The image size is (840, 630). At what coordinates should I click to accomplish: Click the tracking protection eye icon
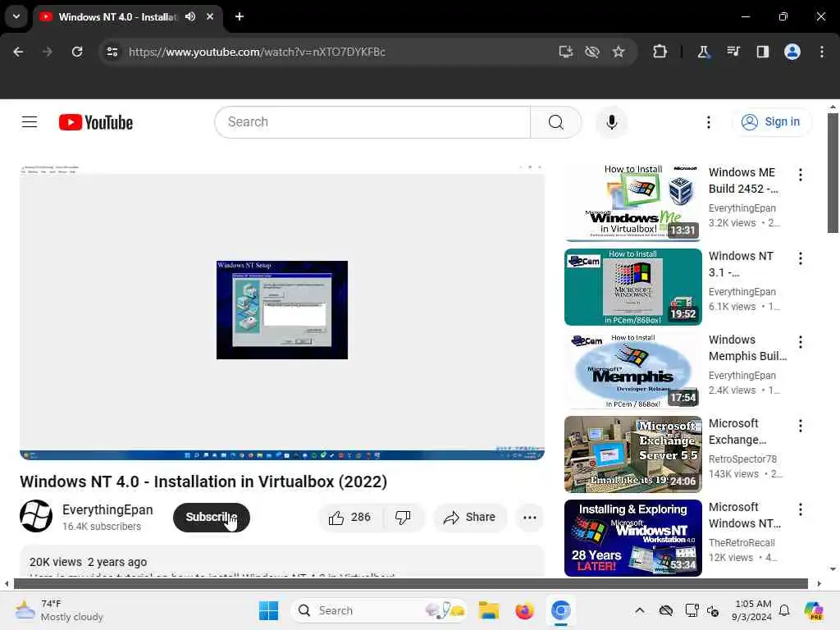point(592,52)
